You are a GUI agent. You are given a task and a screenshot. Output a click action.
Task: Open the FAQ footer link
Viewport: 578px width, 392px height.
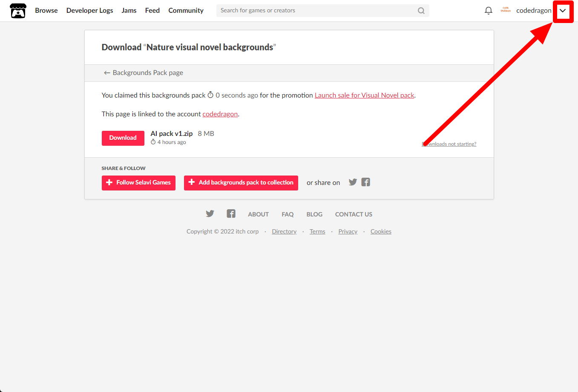[288, 214]
